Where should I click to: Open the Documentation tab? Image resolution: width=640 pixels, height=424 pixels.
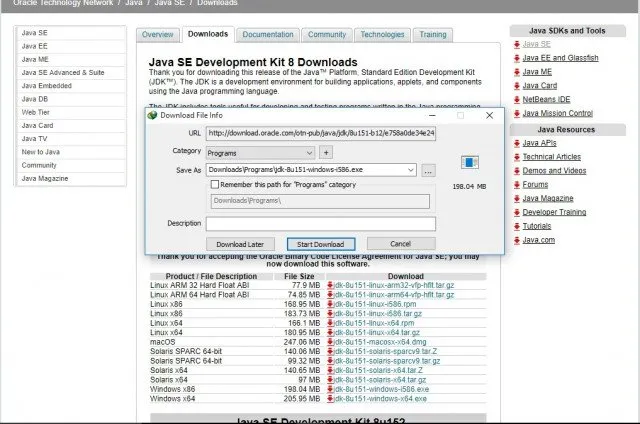[x=268, y=35]
